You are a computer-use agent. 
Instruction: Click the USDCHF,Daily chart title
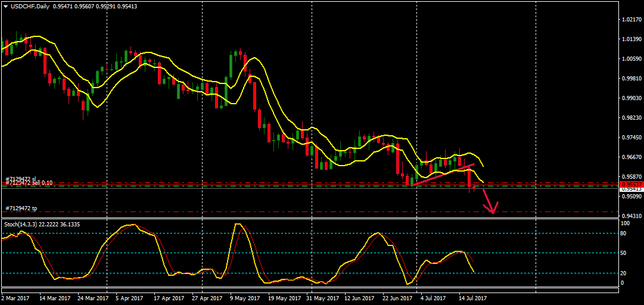click(x=30, y=7)
